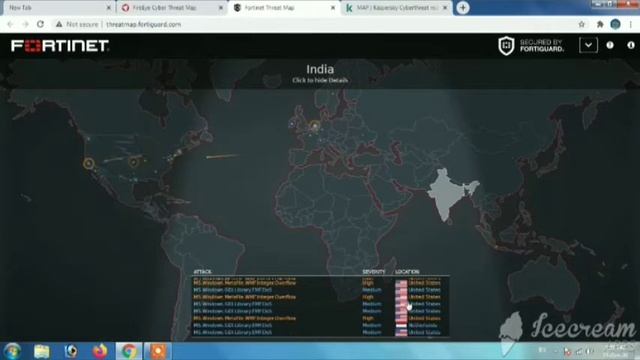This screenshot has width=640, height=360.
Task: Click to hide Details link
Action: pyautogui.click(x=320, y=80)
